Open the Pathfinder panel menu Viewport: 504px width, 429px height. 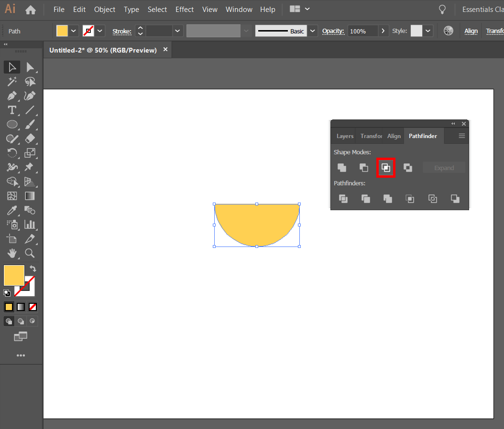tap(461, 136)
